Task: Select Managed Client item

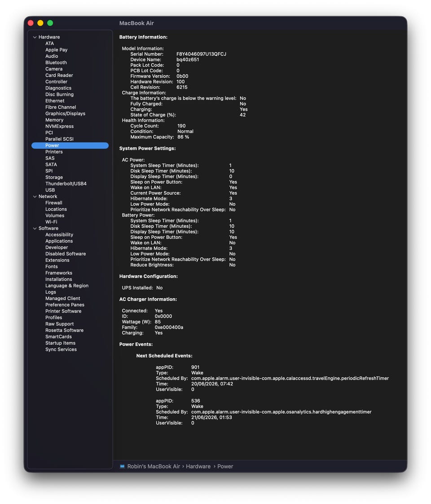Action: pos(62,299)
